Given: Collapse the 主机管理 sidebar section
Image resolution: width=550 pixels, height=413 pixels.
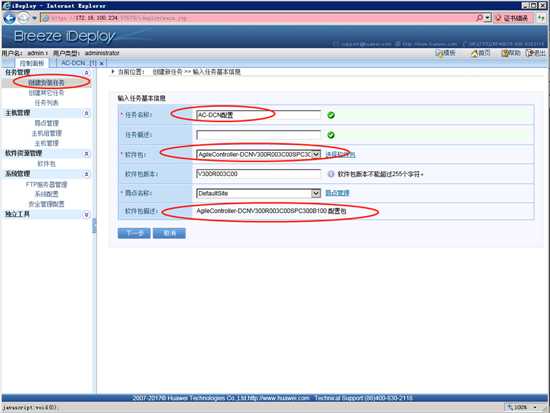Looking at the screenshot, I should 86,113.
